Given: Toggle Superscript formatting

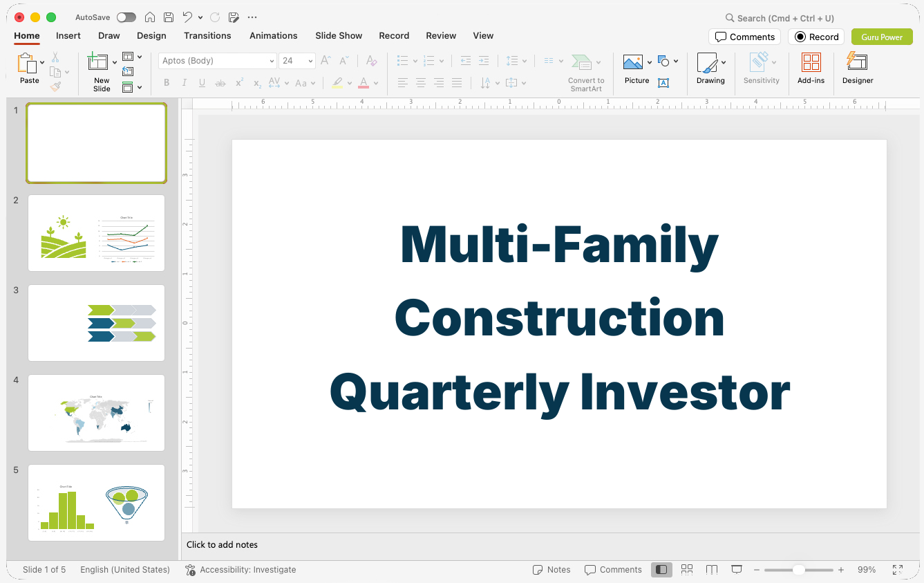Looking at the screenshot, I should [x=239, y=83].
